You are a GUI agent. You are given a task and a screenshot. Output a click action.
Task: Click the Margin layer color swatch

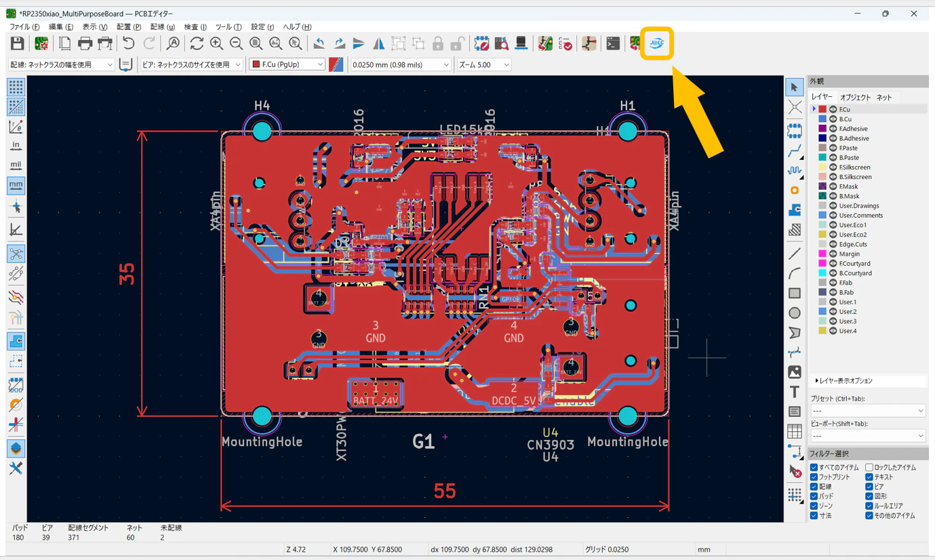click(822, 254)
